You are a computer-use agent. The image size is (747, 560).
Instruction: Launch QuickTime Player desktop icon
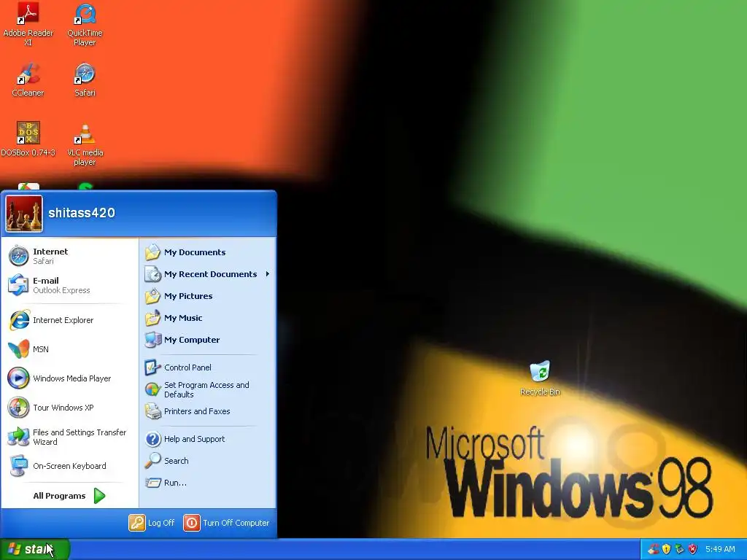pyautogui.click(x=85, y=24)
